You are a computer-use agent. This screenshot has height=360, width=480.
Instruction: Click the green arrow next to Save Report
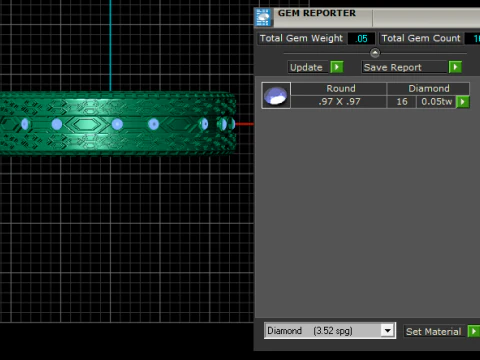(455, 67)
